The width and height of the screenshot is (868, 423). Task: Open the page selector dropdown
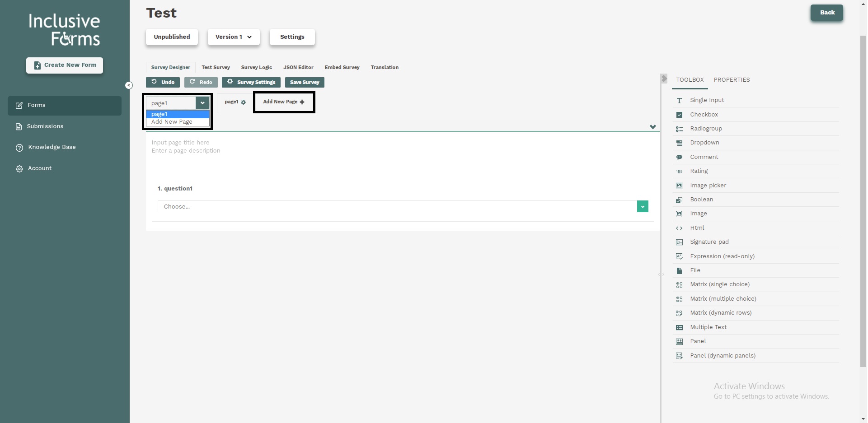pos(202,103)
